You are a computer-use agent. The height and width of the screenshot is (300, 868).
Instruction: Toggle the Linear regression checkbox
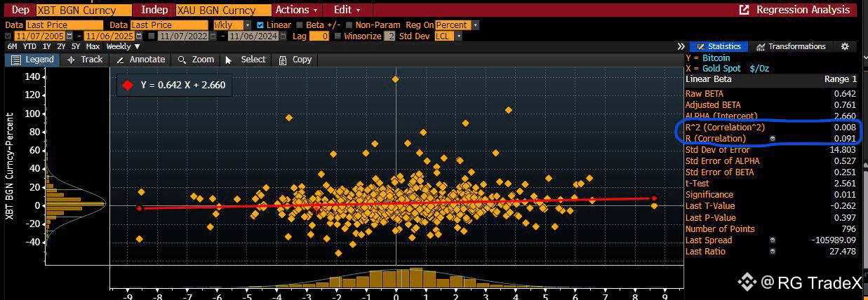261,25
